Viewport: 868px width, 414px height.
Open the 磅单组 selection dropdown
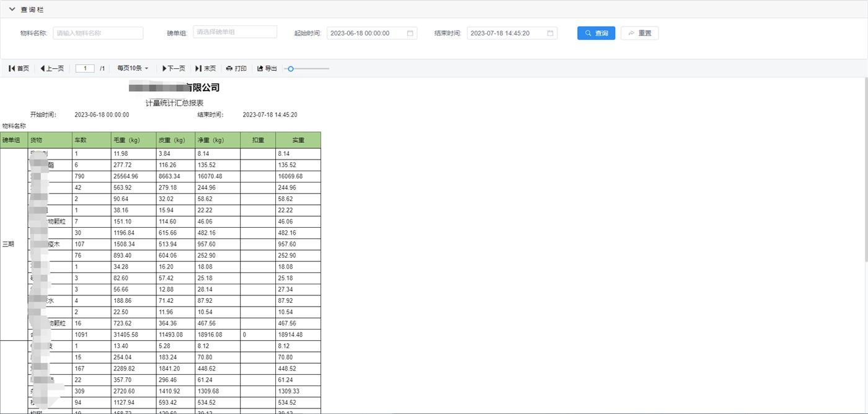tap(235, 32)
